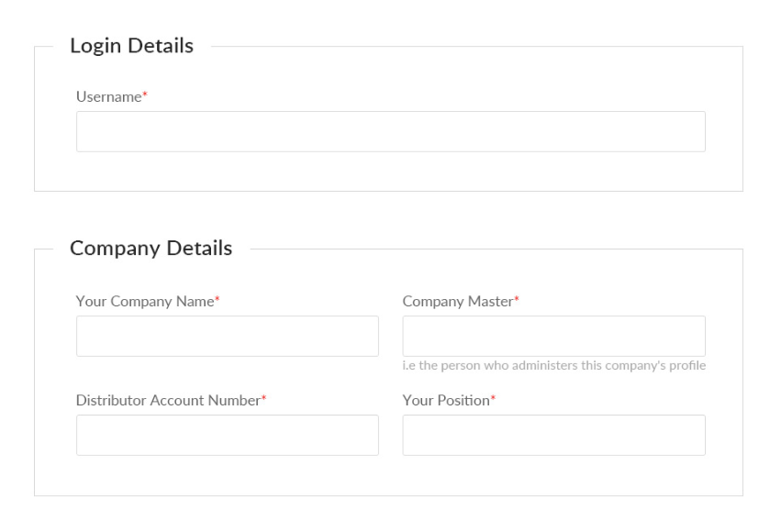Click the Your Position label

coord(445,400)
